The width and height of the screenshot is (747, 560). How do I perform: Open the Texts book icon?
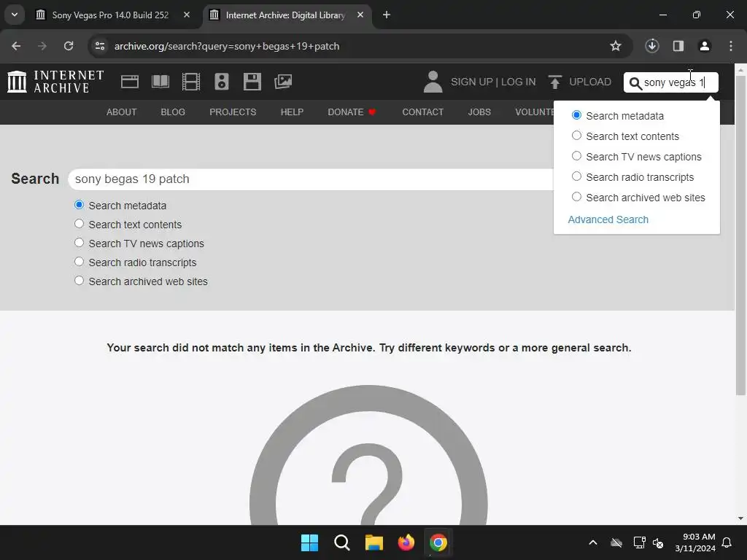click(x=160, y=82)
